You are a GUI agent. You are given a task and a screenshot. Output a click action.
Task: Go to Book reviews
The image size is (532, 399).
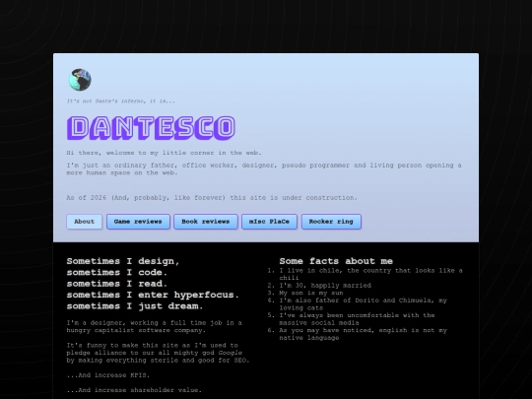[x=206, y=222]
